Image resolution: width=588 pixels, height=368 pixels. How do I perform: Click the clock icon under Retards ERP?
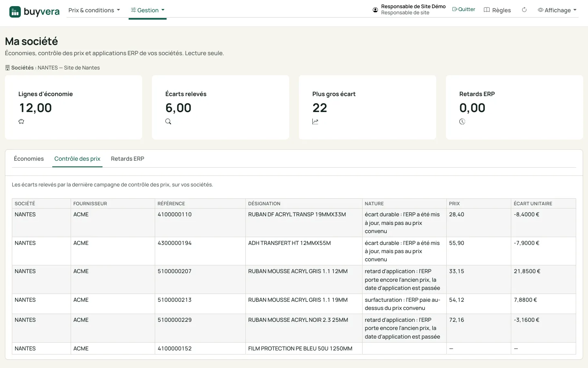[x=462, y=121]
